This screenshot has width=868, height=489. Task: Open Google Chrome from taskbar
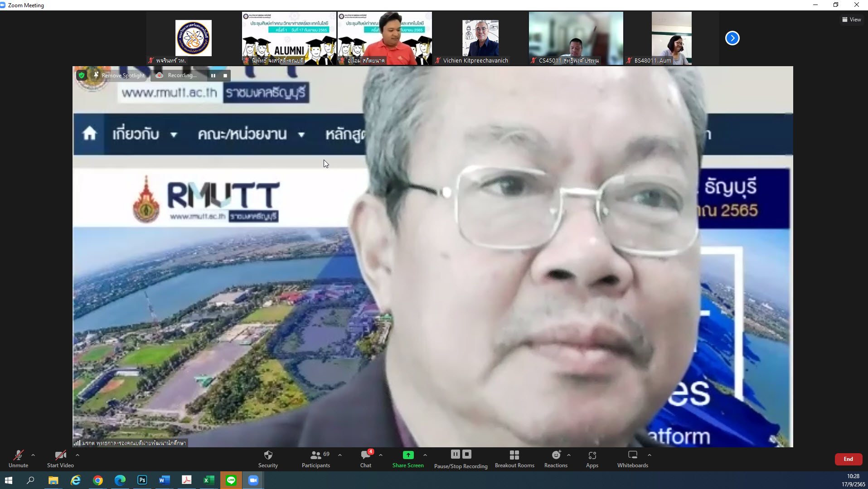[98, 480]
